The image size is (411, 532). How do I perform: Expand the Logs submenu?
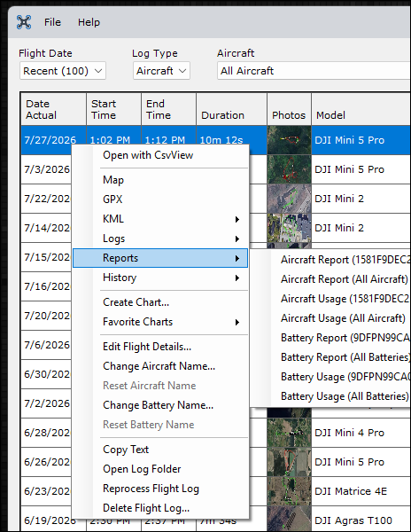tap(160, 239)
